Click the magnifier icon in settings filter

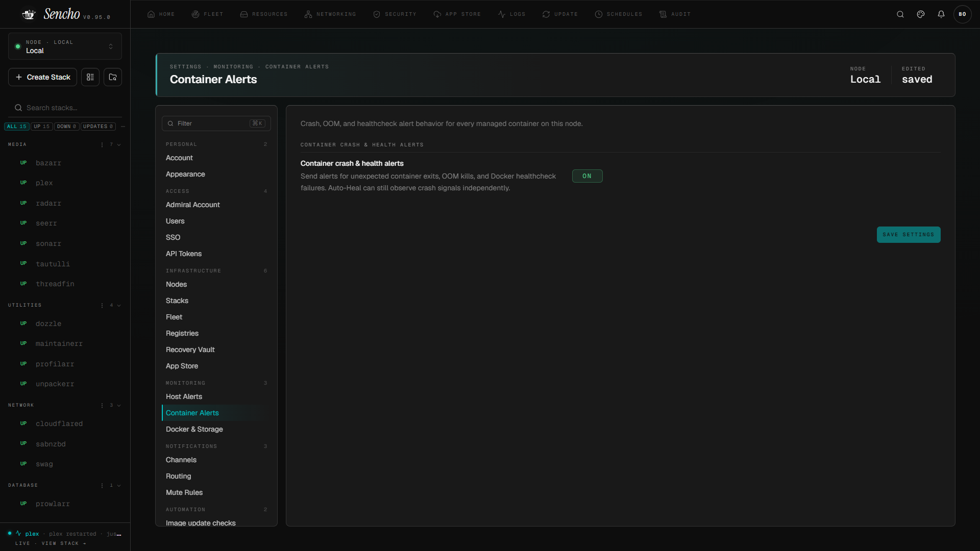click(170, 123)
